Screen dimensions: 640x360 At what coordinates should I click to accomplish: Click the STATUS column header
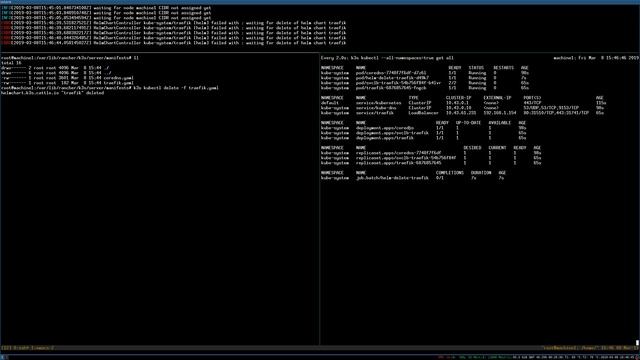click(476, 68)
